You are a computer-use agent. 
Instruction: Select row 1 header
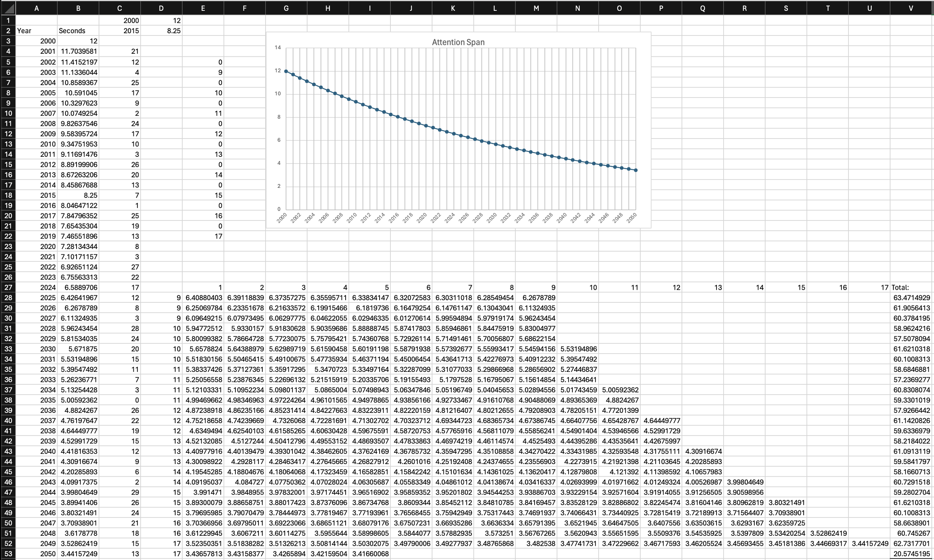coord(8,21)
